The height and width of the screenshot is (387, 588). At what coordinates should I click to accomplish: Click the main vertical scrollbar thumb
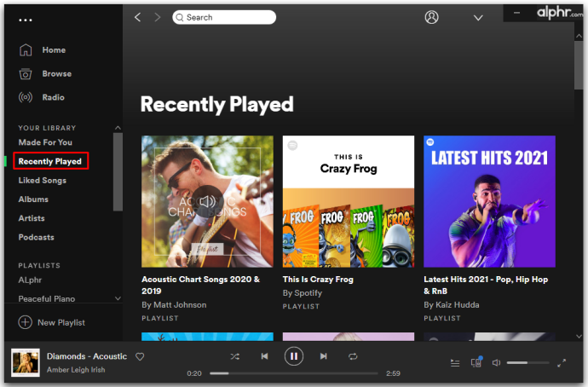point(579,66)
